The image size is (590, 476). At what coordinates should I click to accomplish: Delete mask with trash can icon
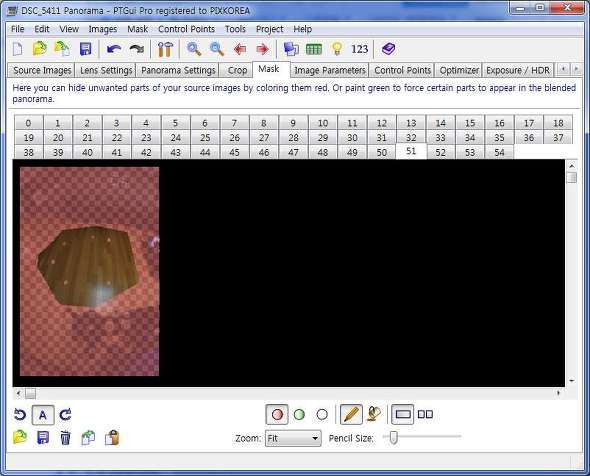[x=65, y=438]
